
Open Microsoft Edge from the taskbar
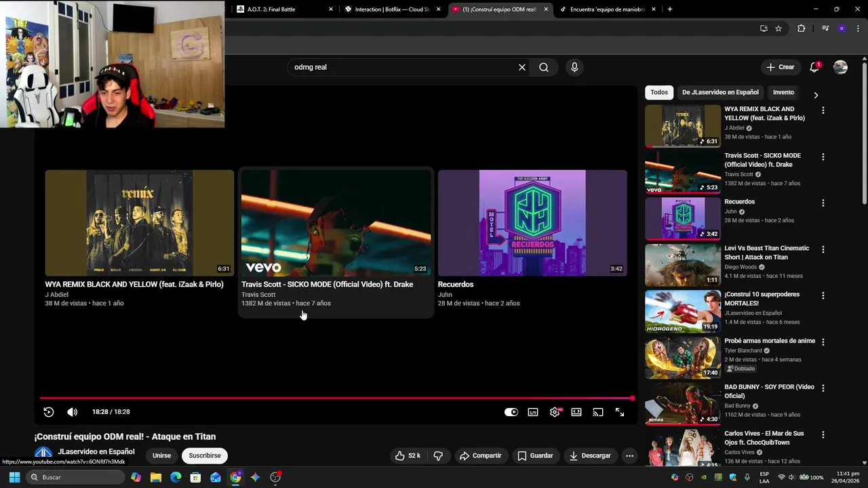coord(176,477)
